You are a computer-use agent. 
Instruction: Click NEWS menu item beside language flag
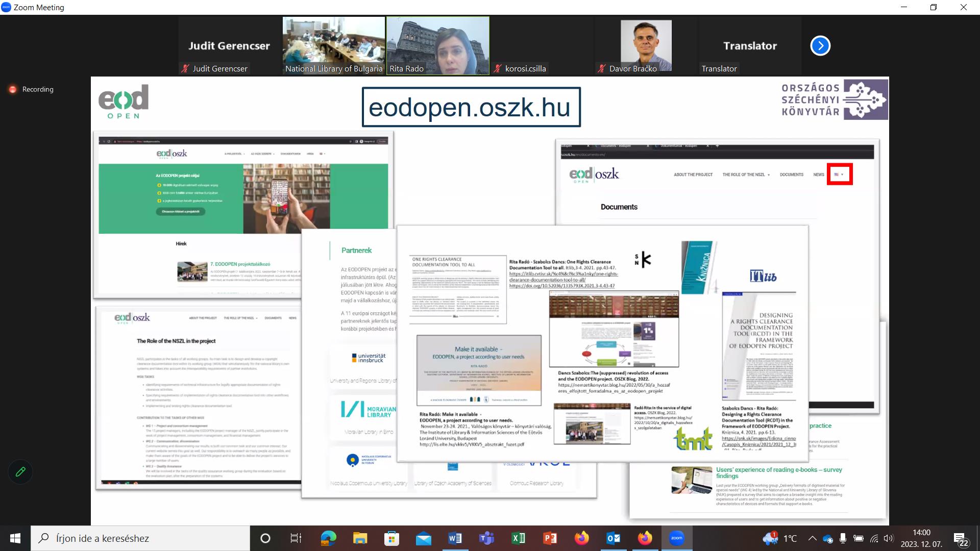click(x=818, y=174)
